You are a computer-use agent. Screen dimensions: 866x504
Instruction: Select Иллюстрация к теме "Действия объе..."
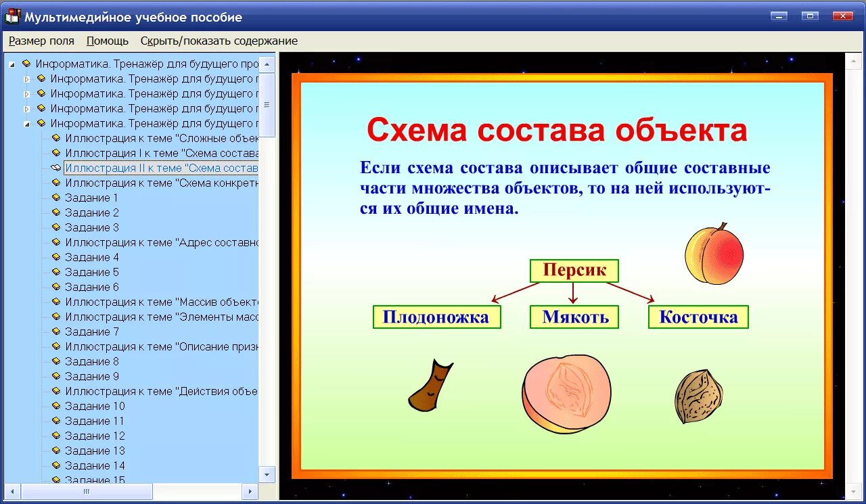tap(162, 391)
